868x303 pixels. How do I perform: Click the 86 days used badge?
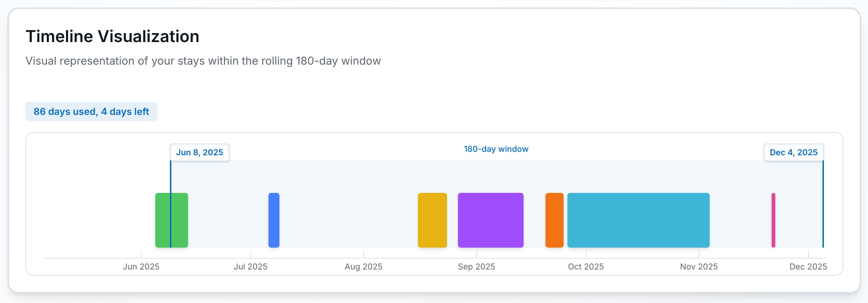click(91, 111)
